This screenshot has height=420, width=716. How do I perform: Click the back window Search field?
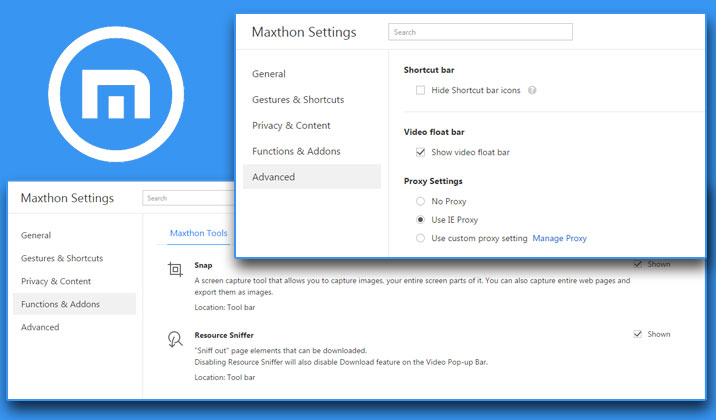[189, 198]
